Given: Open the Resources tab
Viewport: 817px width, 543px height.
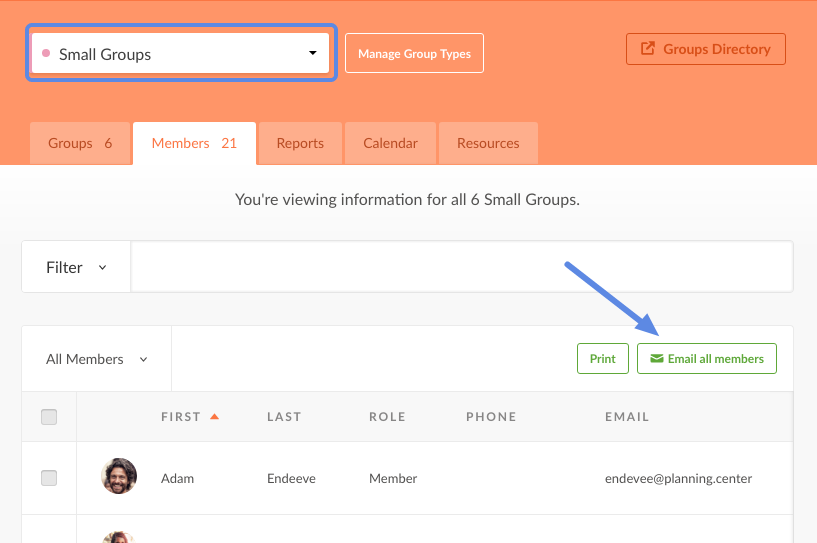Looking at the screenshot, I should pyautogui.click(x=488, y=143).
